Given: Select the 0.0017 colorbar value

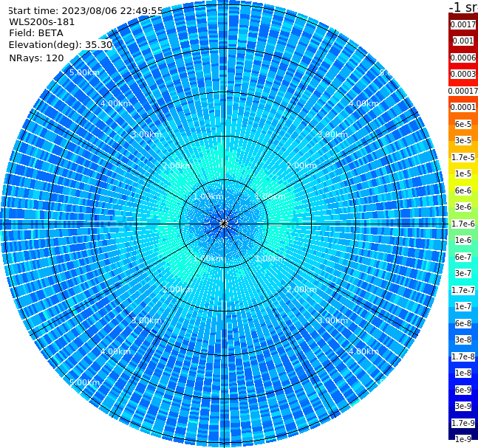Looking at the screenshot, I should 463,24.
